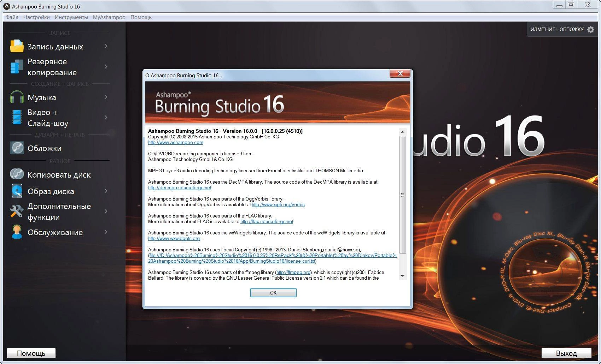Click the Образ диска image icon
The width and height of the screenshot is (601, 364).
pos(17,191)
